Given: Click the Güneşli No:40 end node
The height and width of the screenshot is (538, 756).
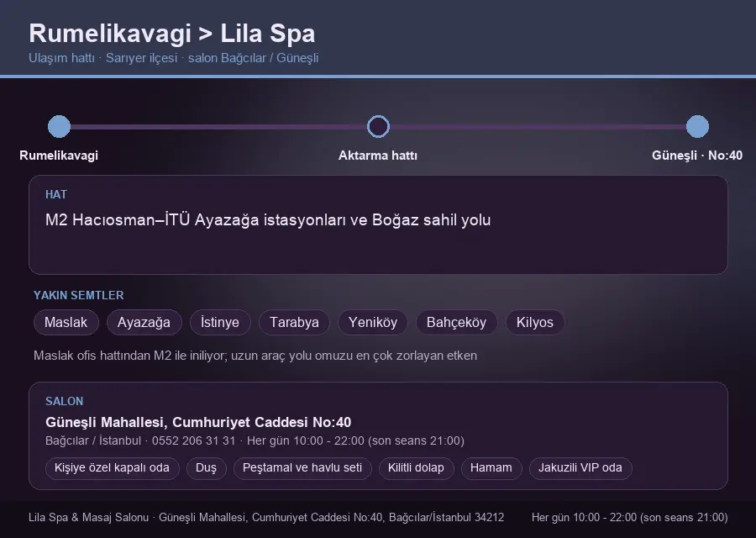Looking at the screenshot, I should click(x=697, y=126).
